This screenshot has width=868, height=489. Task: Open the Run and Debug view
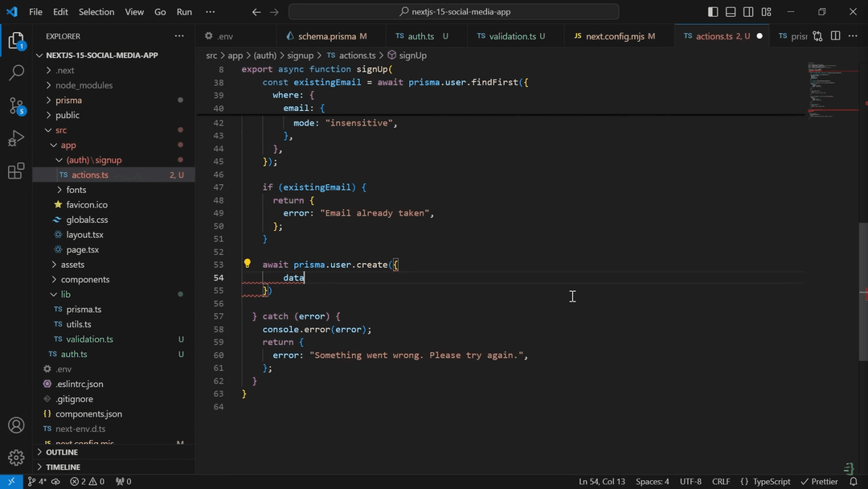click(x=16, y=138)
